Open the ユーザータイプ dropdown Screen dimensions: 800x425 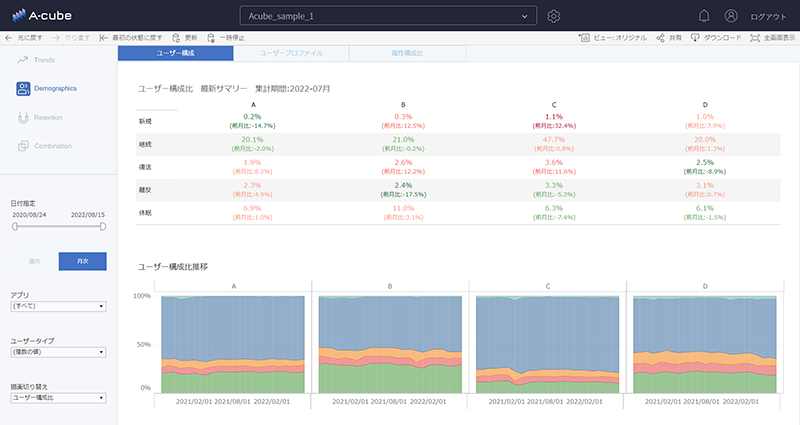[58, 352]
